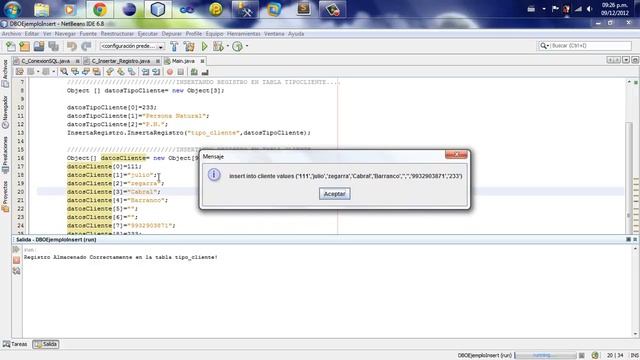The width and height of the screenshot is (640, 360).
Task: Open the profile project dropdown arrow
Action: pos(247,47)
